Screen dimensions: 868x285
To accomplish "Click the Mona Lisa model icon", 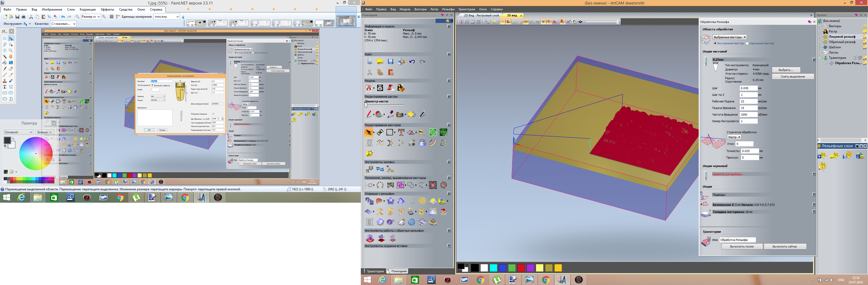I will pos(401,88).
